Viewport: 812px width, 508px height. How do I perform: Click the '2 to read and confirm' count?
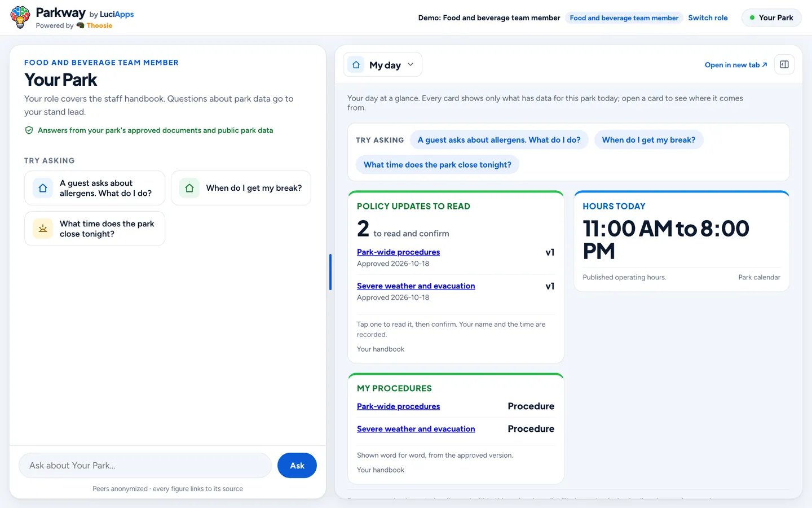(403, 229)
